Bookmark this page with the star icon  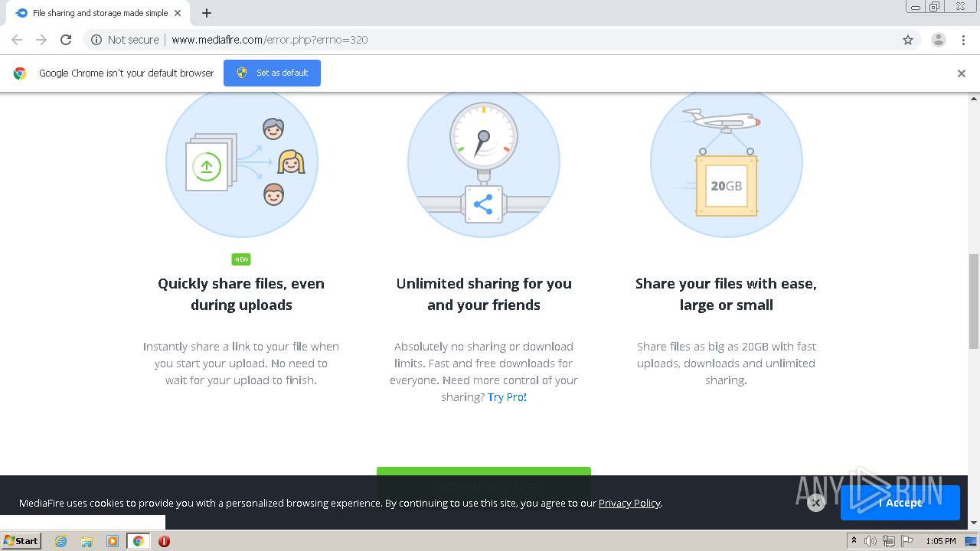click(908, 40)
